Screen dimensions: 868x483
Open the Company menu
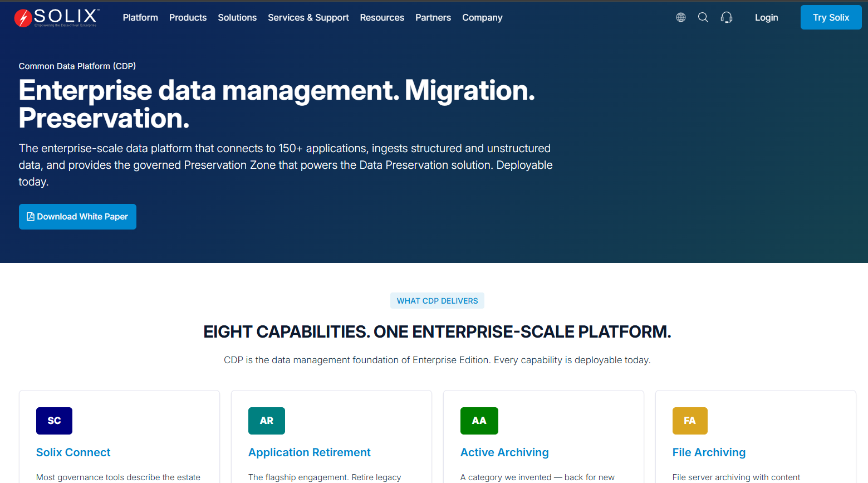pos(482,17)
